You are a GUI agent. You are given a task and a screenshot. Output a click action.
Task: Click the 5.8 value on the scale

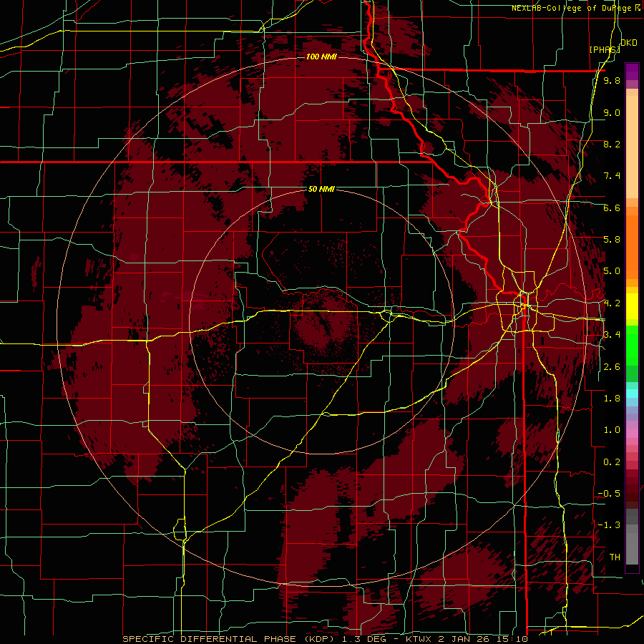click(612, 240)
